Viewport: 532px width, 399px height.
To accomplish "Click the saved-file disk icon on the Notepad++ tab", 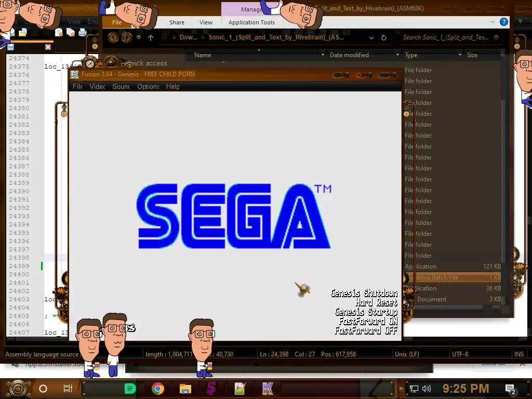I will click(x=10, y=47).
